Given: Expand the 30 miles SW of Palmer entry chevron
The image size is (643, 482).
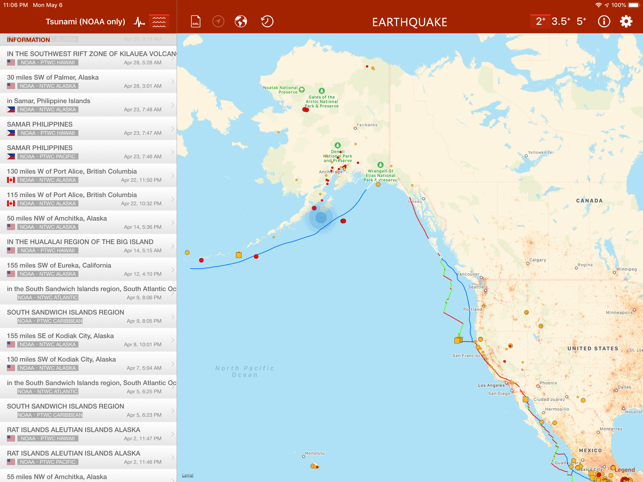Looking at the screenshot, I should tap(173, 82).
